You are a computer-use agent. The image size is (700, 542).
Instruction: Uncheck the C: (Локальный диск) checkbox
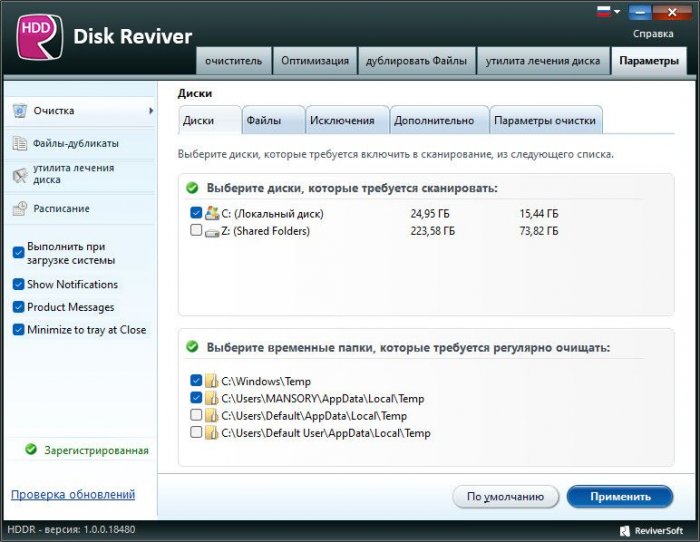[x=196, y=212]
